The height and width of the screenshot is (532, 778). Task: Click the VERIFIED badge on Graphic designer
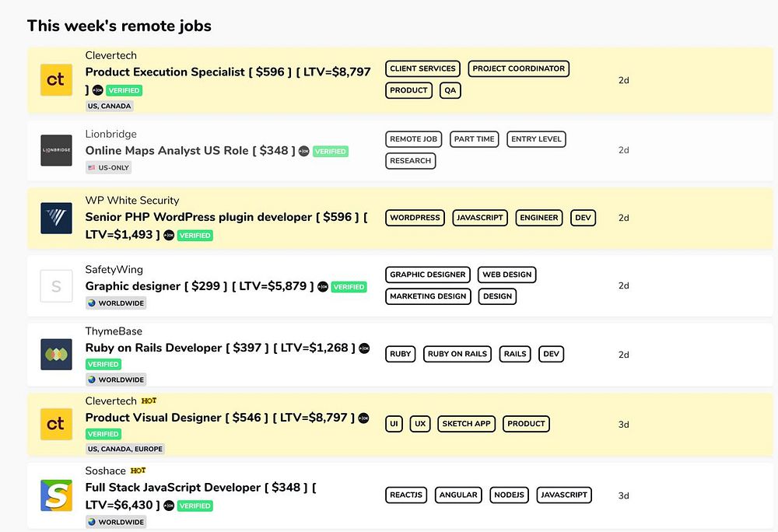349,286
